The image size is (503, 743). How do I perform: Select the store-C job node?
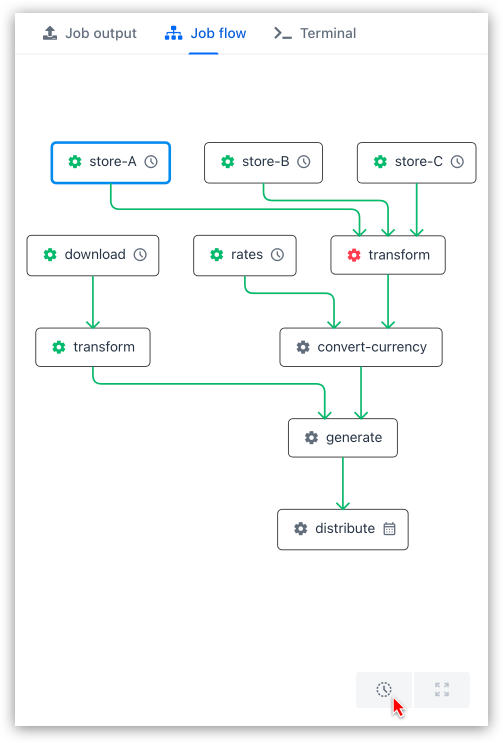tap(416, 163)
